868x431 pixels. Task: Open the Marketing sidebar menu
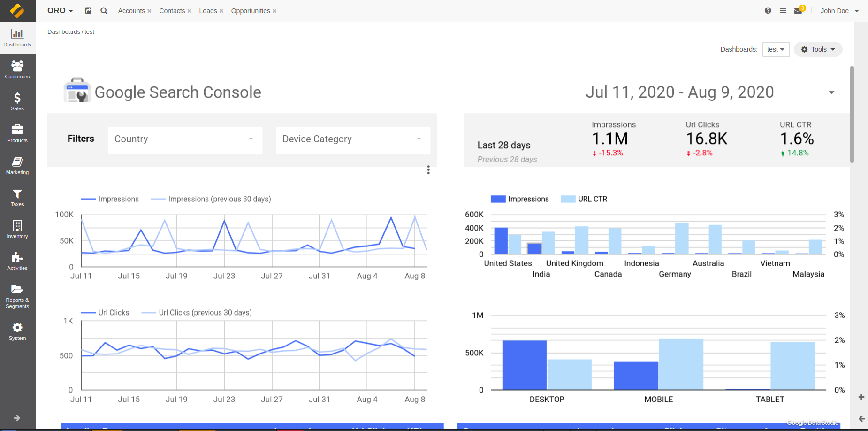click(x=17, y=165)
